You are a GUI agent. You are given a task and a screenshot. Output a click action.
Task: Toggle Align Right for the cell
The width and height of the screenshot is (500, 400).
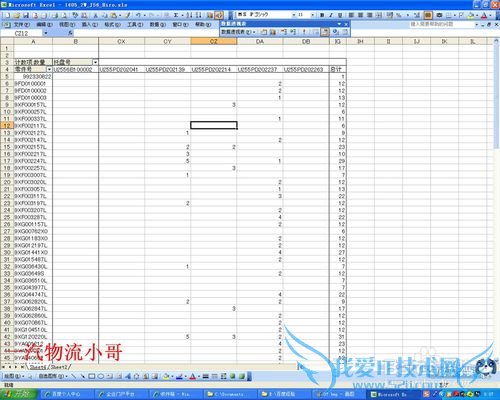369,15
